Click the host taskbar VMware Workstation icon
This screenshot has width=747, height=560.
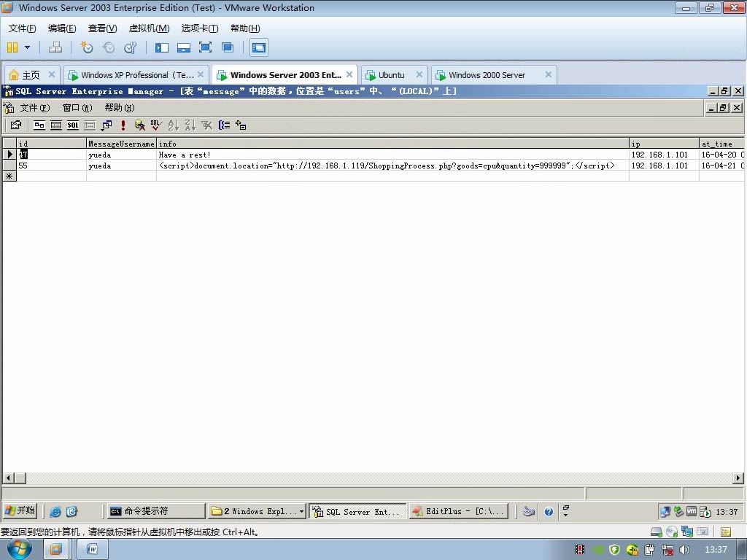[x=55, y=550]
